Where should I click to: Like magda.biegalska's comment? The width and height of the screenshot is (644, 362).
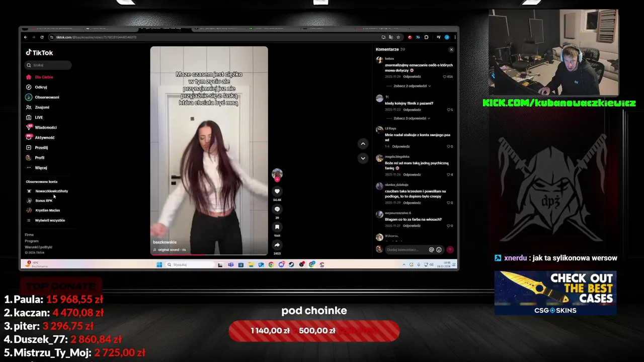coord(449,174)
